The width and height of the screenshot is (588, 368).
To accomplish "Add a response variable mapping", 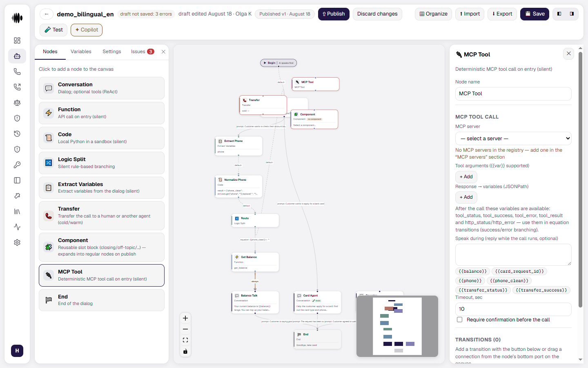I will pyautogui.click(x=466, y=197).
